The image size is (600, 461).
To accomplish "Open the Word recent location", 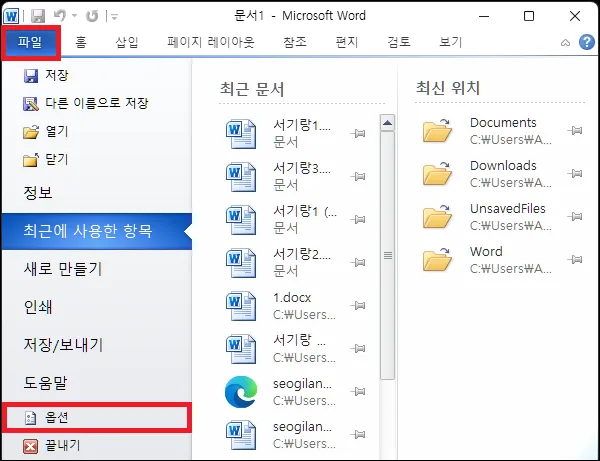I will 501,260.
